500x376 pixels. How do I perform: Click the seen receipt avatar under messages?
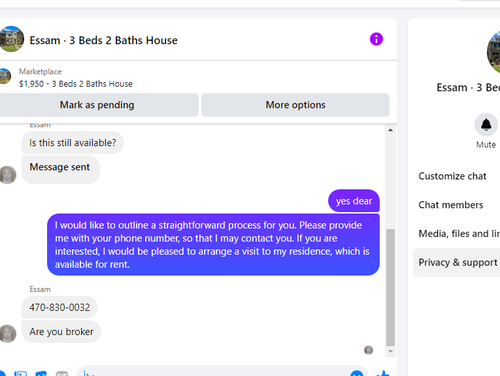tap(368, 350)
